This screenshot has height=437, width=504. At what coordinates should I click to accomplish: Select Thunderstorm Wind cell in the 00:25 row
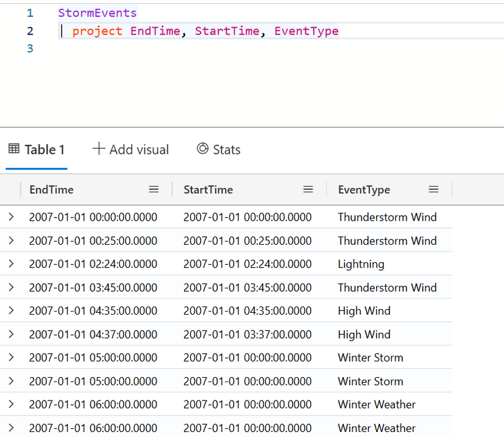387,241
